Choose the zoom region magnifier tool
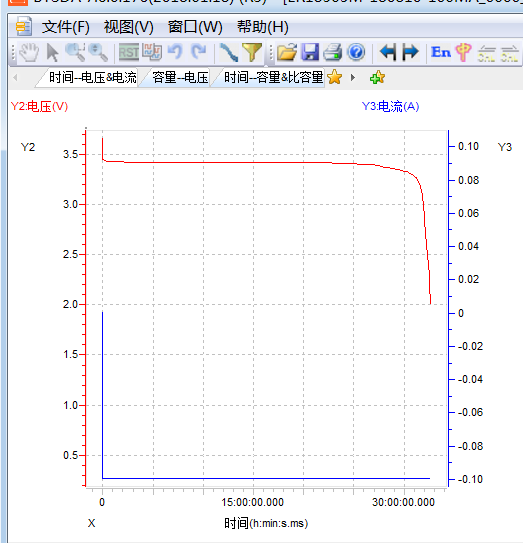This screenshot has width=523, height=543. (76, 53)
